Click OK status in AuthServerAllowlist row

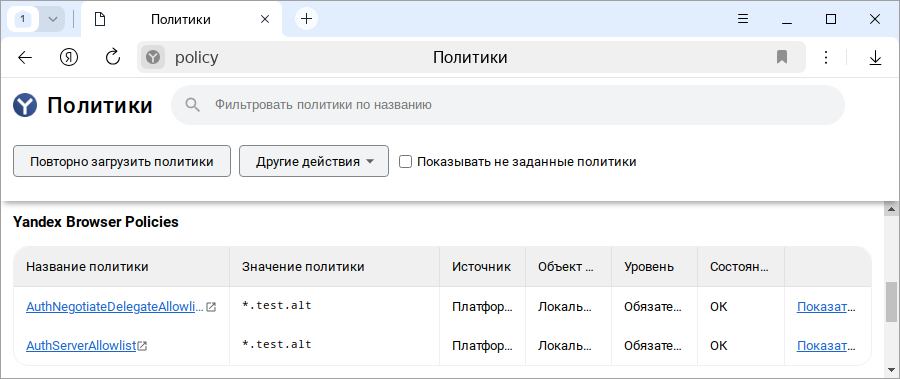719,346
